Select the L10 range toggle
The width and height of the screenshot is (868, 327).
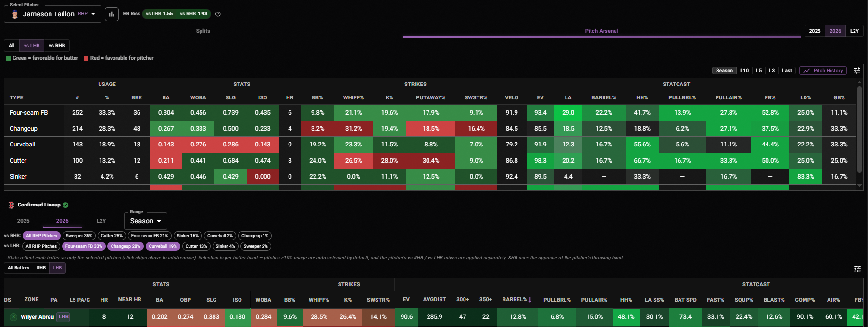(x=744, y=71)
